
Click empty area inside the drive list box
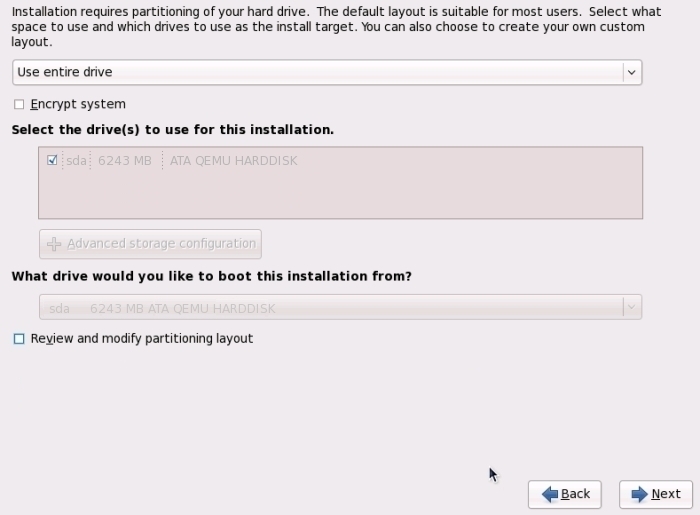click(x=340, y=195)
